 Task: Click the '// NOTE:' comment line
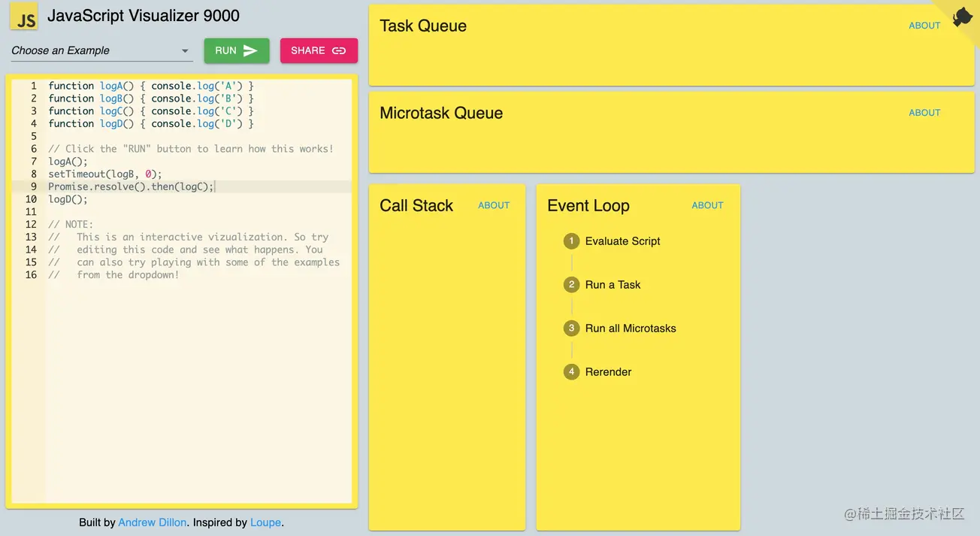click(71, 225)
